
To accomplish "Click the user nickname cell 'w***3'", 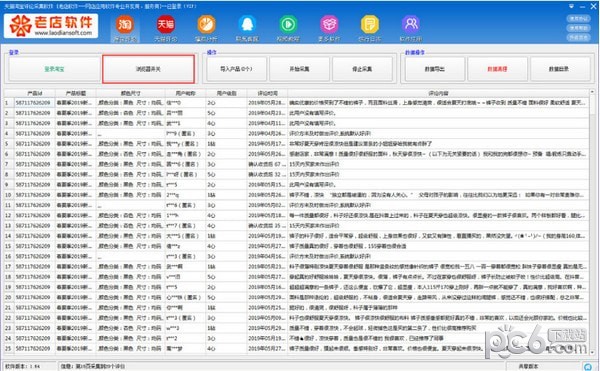I will [185, 328].
